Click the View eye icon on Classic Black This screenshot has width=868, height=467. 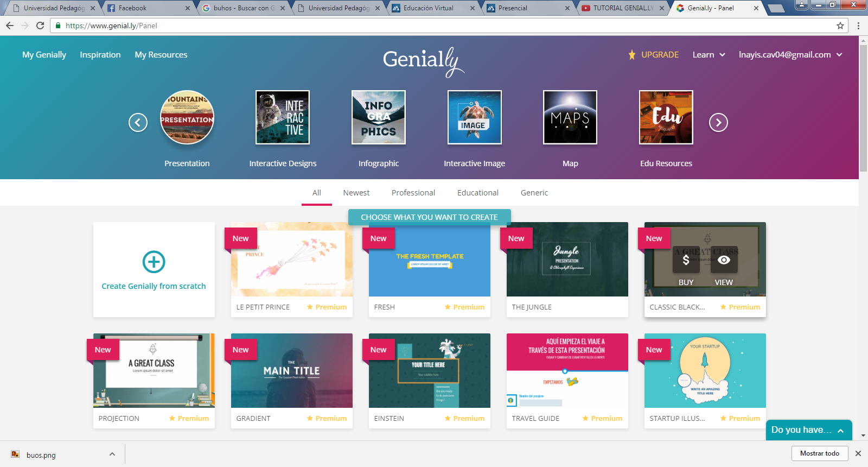pos(724,261)
